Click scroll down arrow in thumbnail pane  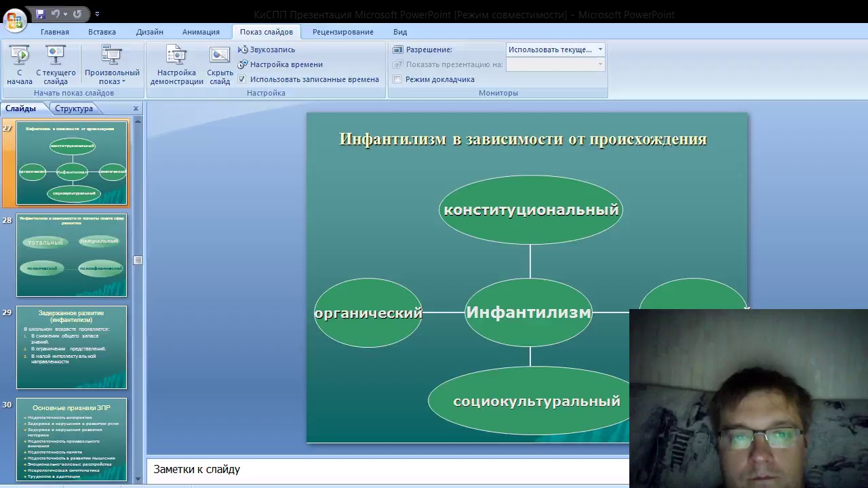(138, 479)
